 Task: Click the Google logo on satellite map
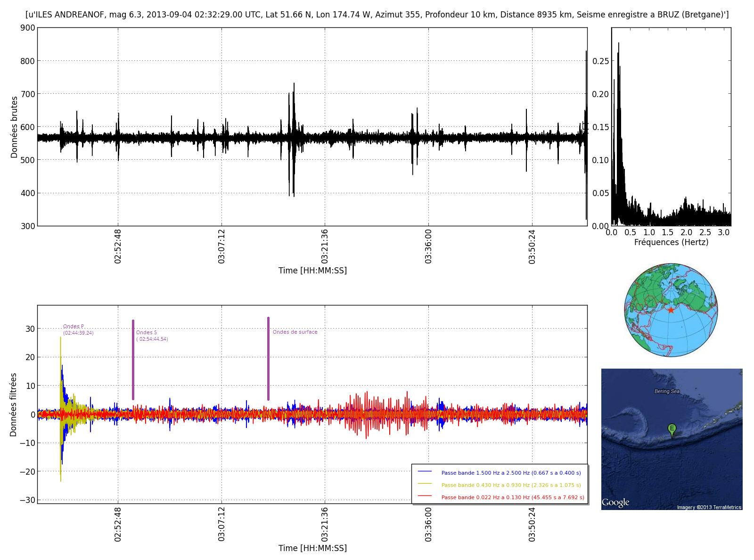coord(615,502)
